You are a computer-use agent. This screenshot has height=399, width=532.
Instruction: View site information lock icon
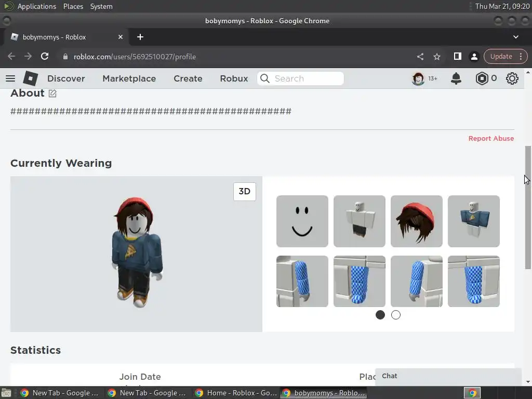65,57
